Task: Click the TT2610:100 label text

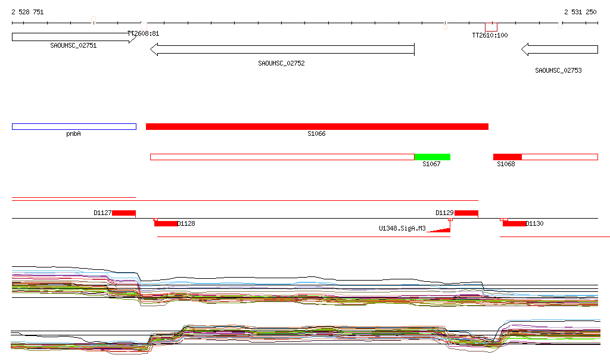Action: (490, 35)
